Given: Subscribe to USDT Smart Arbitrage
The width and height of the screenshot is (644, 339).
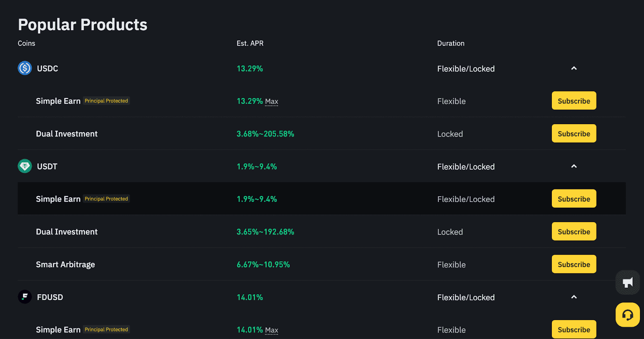Looking at the screenshot, I should click(574, 264).
